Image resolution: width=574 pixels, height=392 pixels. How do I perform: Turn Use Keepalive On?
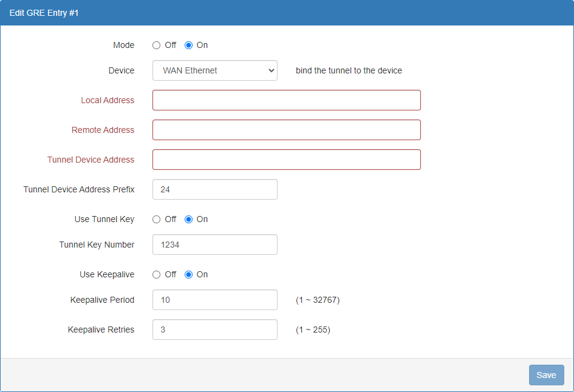pos(188,275)
